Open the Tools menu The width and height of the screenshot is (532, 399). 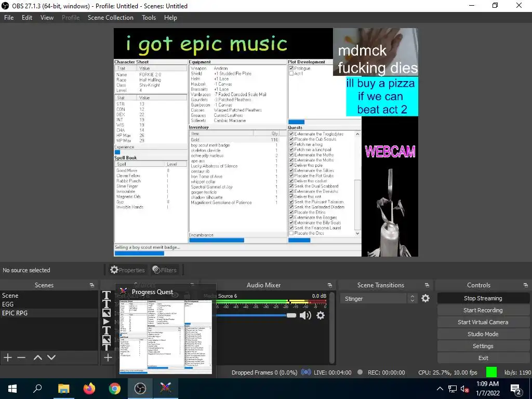pos(149,18)
